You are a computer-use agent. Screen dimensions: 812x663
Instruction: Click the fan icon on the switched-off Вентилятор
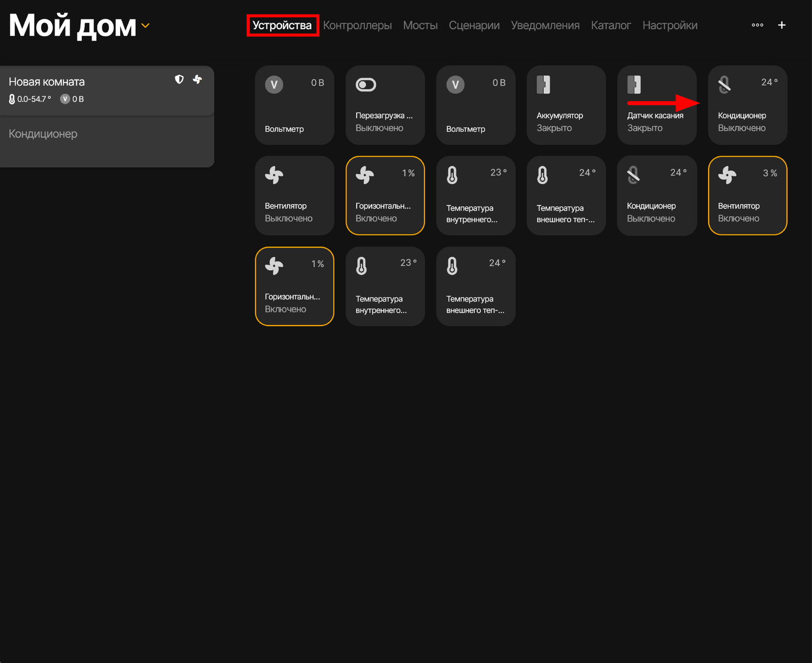pyautogui.click(x=274, y=175)
